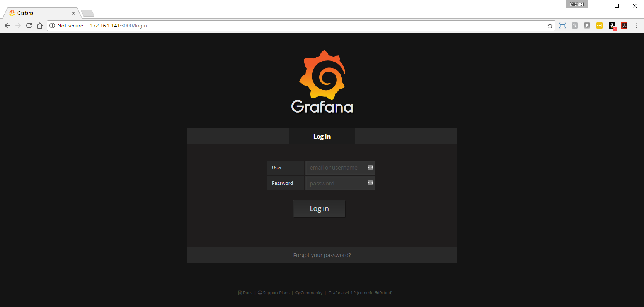Open the Support Plans footer link
644x307 pixels.
click(274, 293)
